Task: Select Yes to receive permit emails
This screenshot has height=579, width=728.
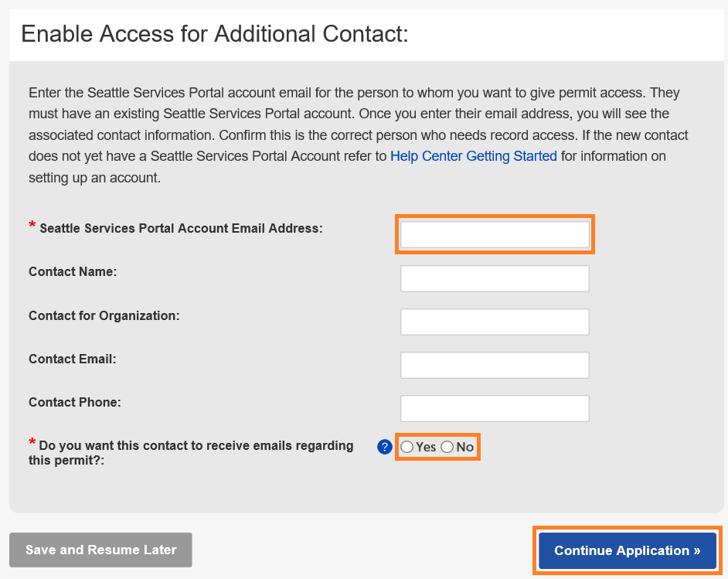Action: [407, 447]
